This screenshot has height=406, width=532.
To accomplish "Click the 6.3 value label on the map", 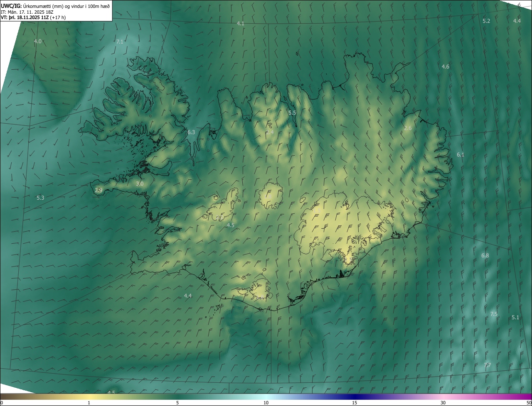I will pos(191,132).
